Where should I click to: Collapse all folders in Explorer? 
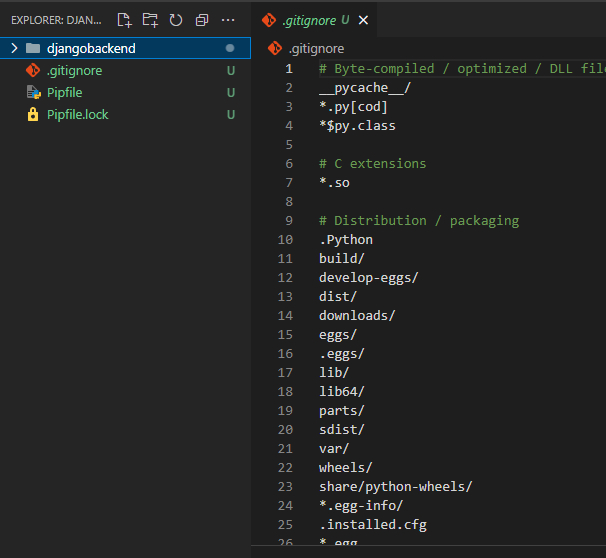click(x=202, y=20)
